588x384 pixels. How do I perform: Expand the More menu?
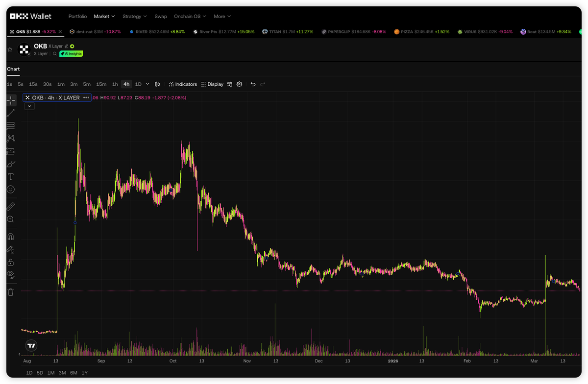pos(222,16)
